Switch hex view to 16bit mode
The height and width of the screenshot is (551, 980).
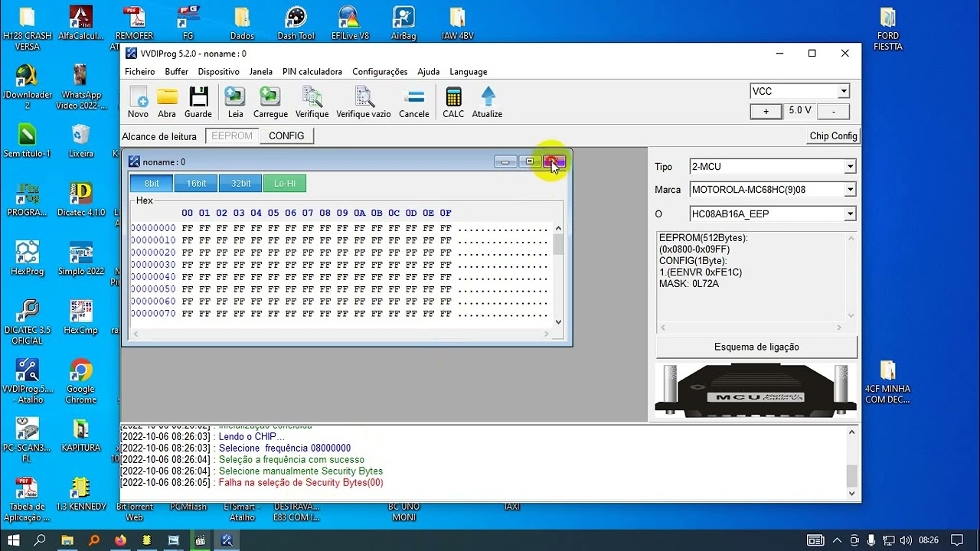point(196,184)
